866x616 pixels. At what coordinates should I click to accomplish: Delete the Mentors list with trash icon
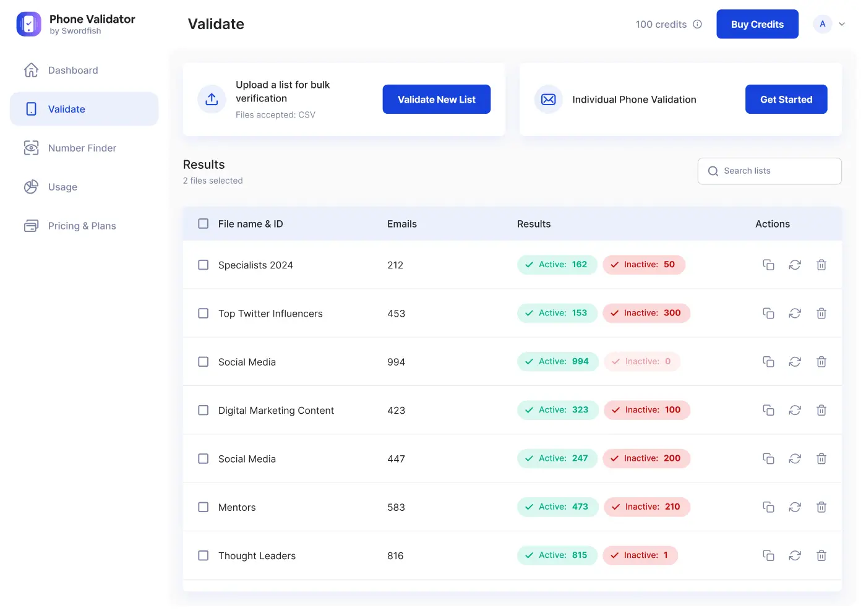pos(821,507)
